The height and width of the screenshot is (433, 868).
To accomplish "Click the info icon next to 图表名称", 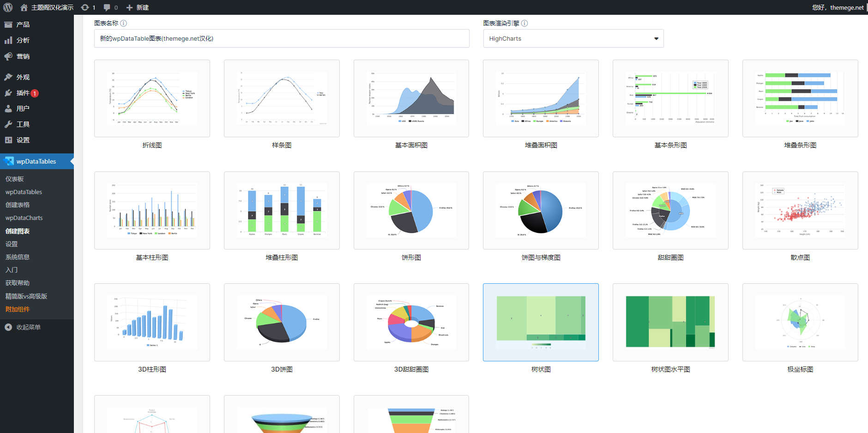I will pos(123,23).
